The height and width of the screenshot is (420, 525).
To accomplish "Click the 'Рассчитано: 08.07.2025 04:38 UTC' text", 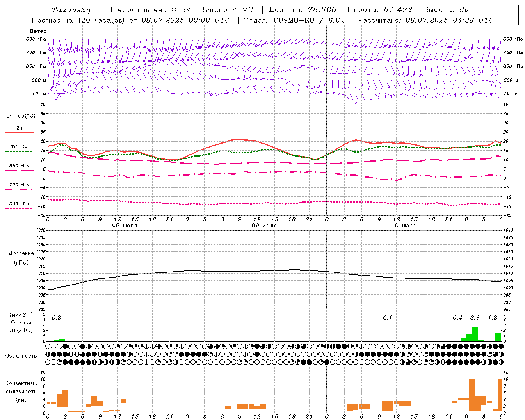I will [x=426, y=20].
